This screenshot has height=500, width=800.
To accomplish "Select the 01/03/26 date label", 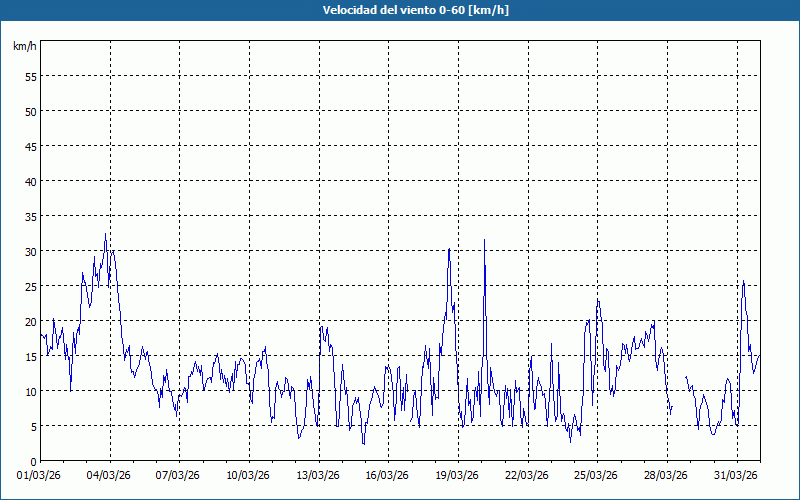I will [x=40, y=474].
